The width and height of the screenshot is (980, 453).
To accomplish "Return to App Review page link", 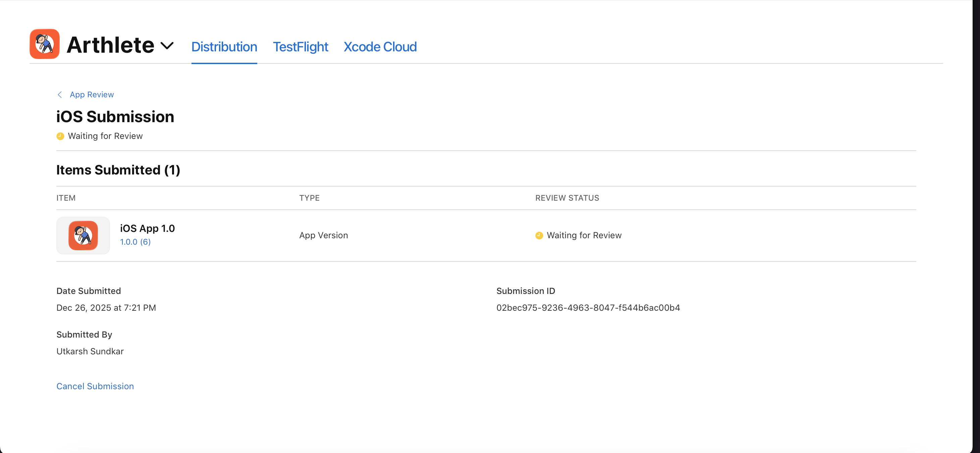I will coord(92,94).
